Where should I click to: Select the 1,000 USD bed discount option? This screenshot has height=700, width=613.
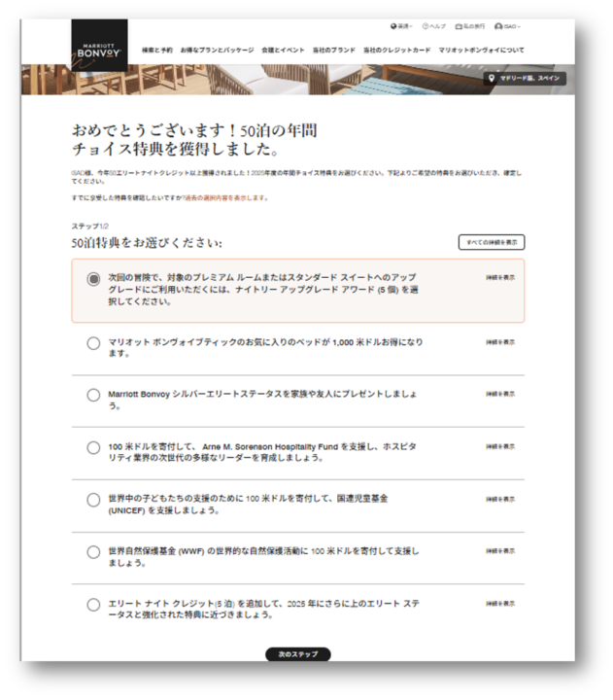click(x=93, y=343)
